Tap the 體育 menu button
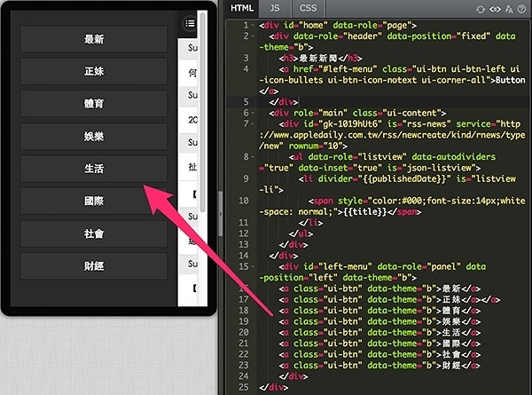 coord(93,104)
